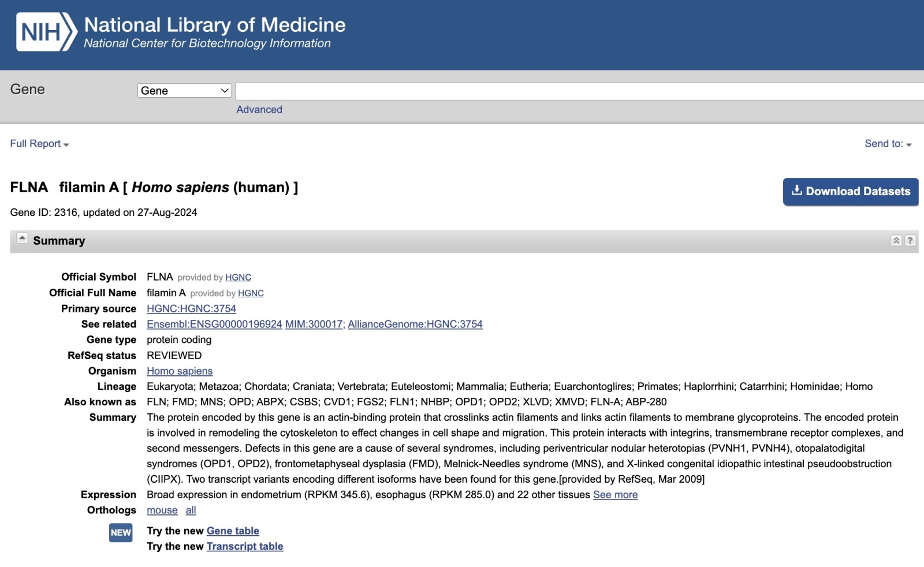Open HGNC link next to Official Full Name
Image resolution: width=924 pixels, height=567 pixels.
(251, 293)
